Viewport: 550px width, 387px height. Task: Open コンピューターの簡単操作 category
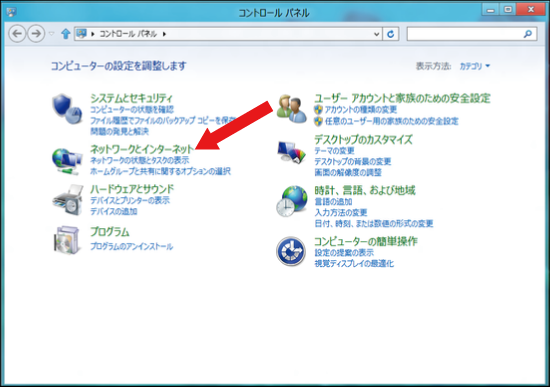pos(366,241)
